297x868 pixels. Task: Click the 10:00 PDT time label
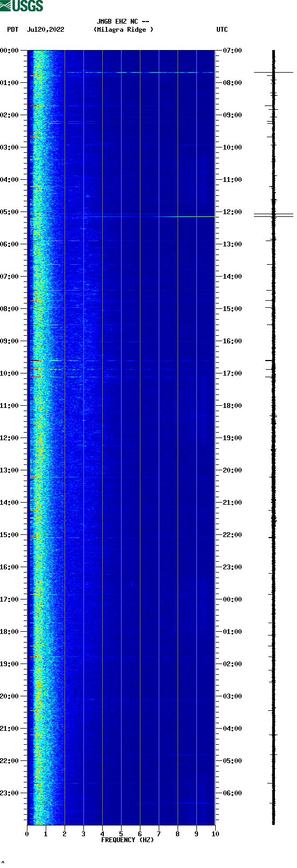tap(10, 373)
